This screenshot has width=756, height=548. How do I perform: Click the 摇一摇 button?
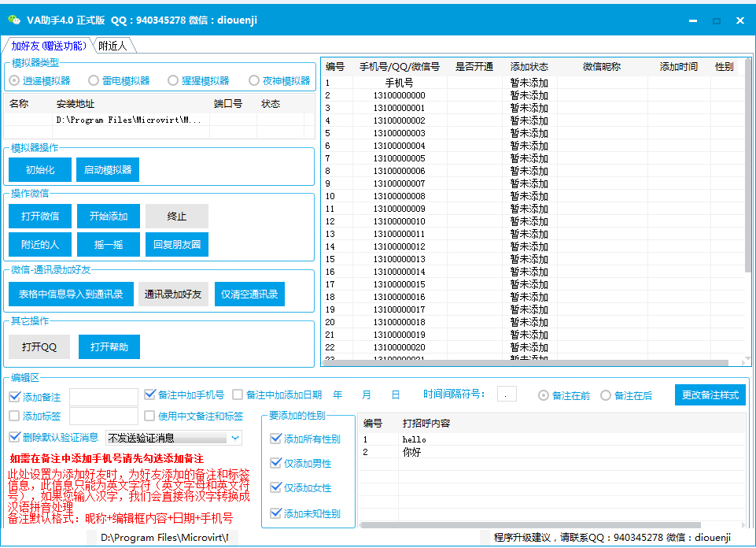109,245
